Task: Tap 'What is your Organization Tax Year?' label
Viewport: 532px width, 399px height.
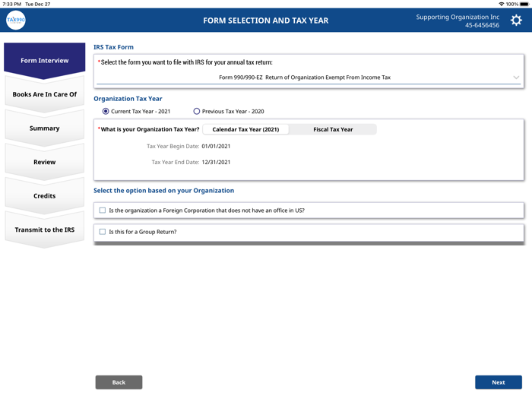Action: pos(150,129)
